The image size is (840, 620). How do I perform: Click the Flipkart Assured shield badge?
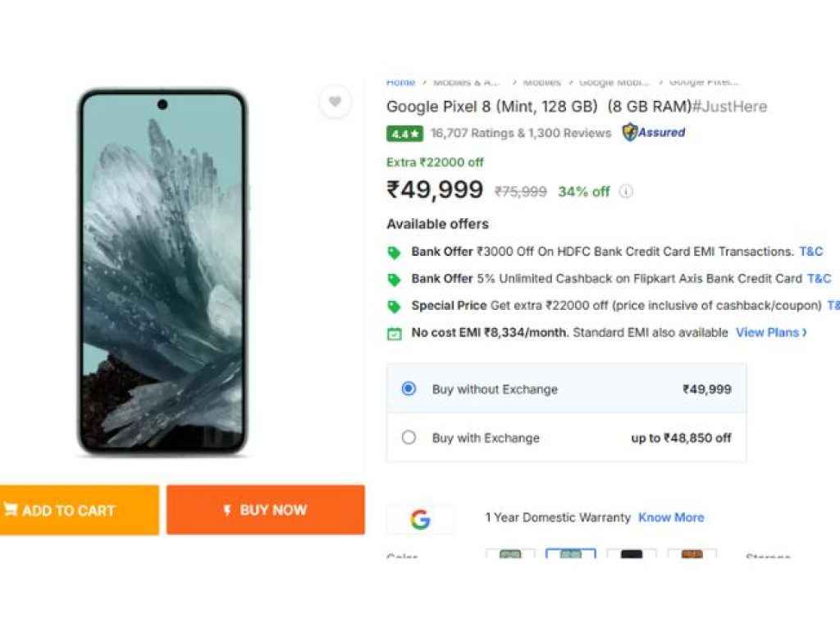point(629,132)
